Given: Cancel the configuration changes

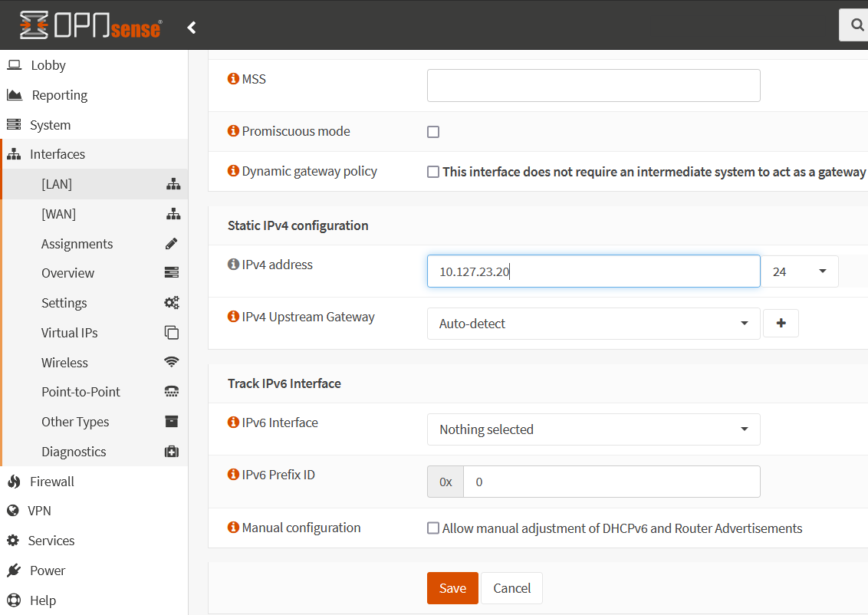Looking at the screenshot, I should tap(511, 587).
